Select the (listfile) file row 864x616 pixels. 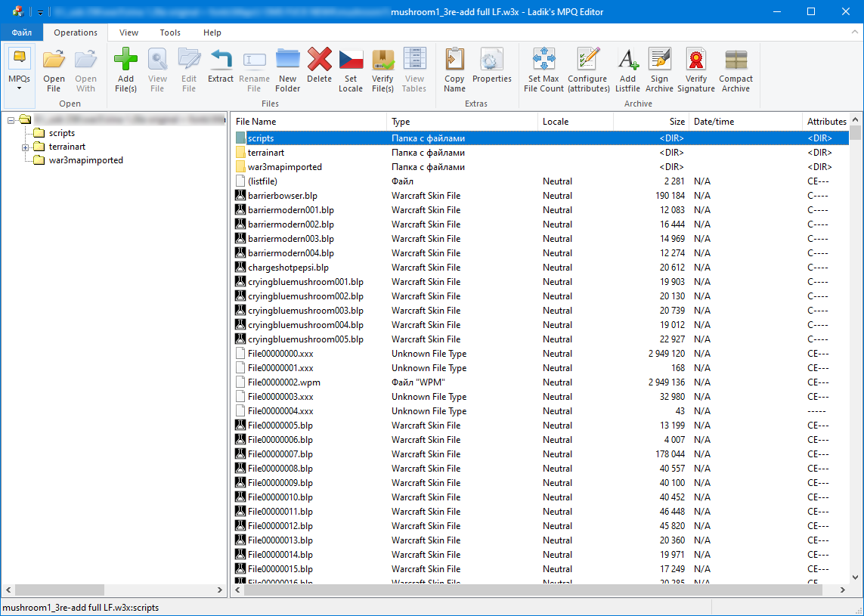coord(540,181)
